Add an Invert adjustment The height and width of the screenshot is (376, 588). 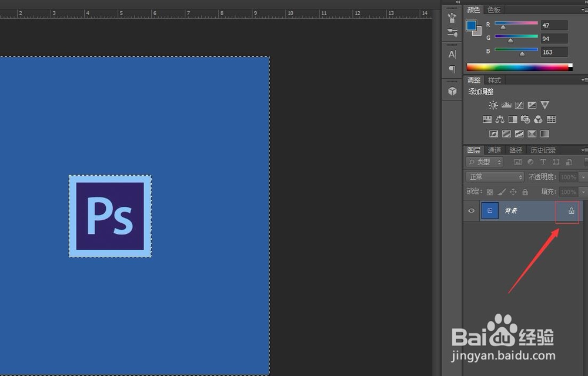click(493, 134)
